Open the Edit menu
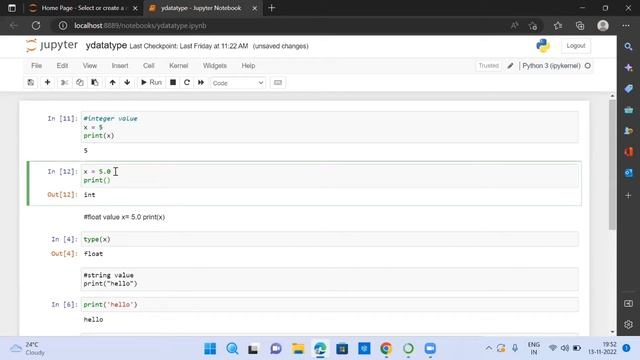Image resolution: width=640 pixels, height=360 pixels. click(62, 66)
